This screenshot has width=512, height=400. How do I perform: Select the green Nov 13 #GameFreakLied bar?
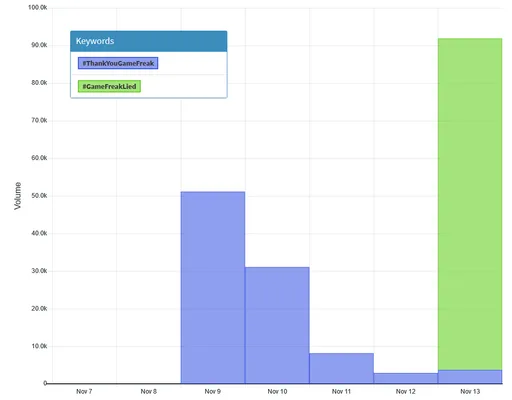pos(470,204)
